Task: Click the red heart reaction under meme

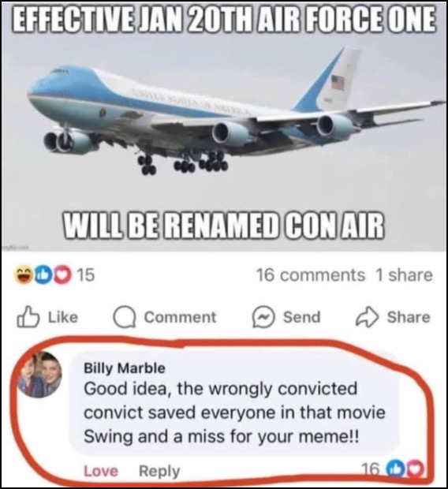Action: pos(62,275)
